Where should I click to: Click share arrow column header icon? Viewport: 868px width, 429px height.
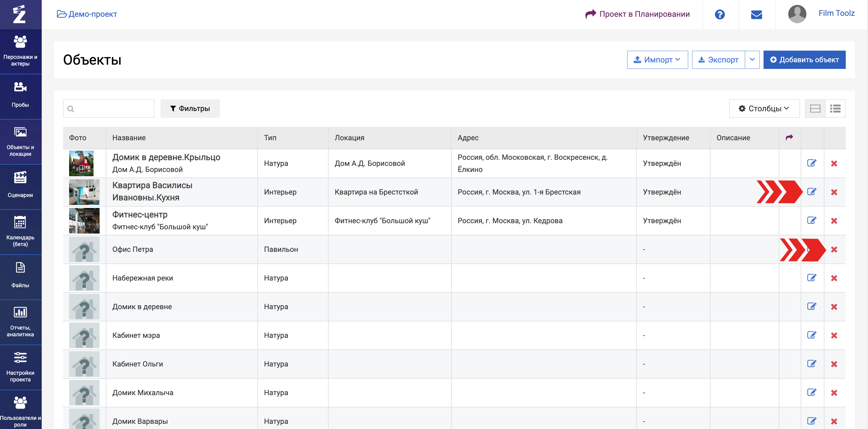click(x=789, y=138)
